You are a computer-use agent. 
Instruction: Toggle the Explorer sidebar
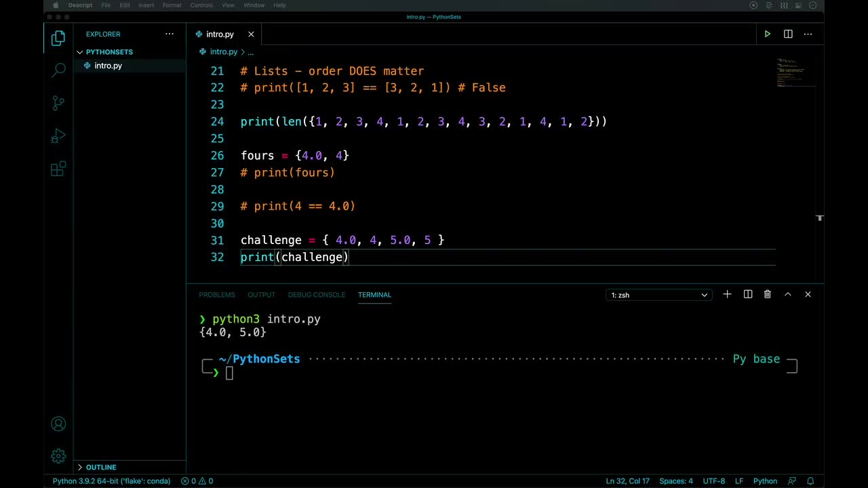point(58,38)
